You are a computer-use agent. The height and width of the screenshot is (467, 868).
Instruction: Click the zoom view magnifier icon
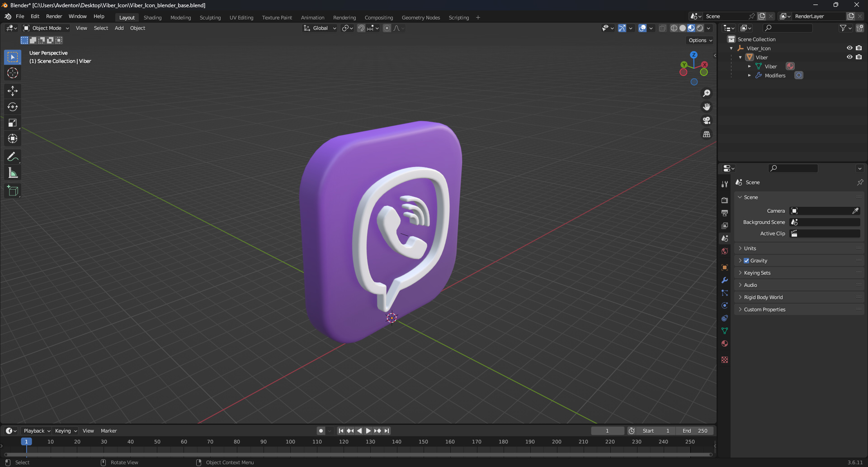point(707,93)
